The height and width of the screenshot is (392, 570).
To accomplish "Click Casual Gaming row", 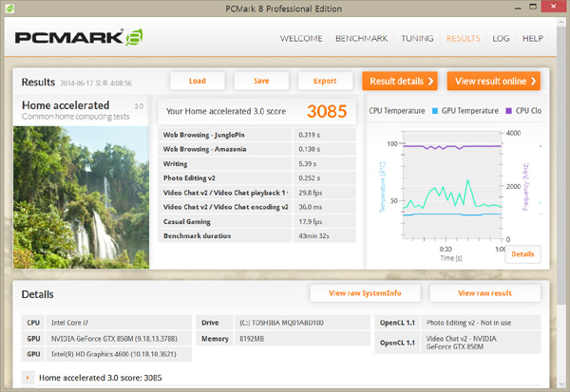I will pyautogui.click(x=257, y=221).
